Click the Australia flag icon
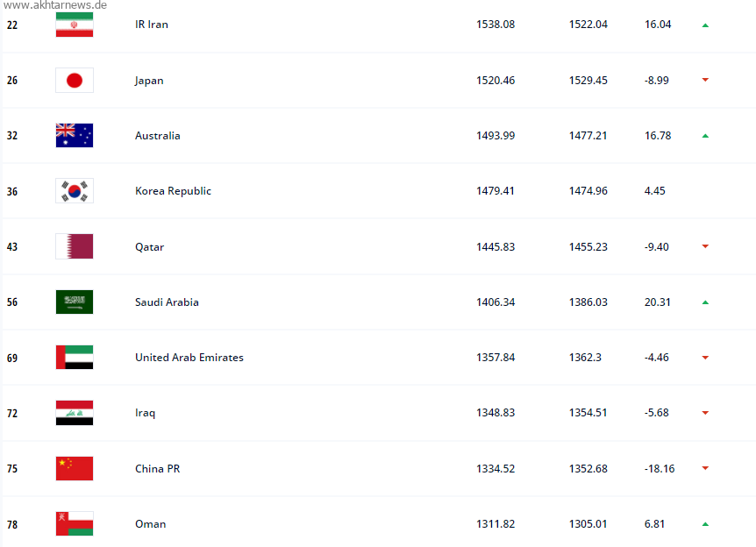The width and height of the screenshot is (756, 547). (x=75, y=135)
